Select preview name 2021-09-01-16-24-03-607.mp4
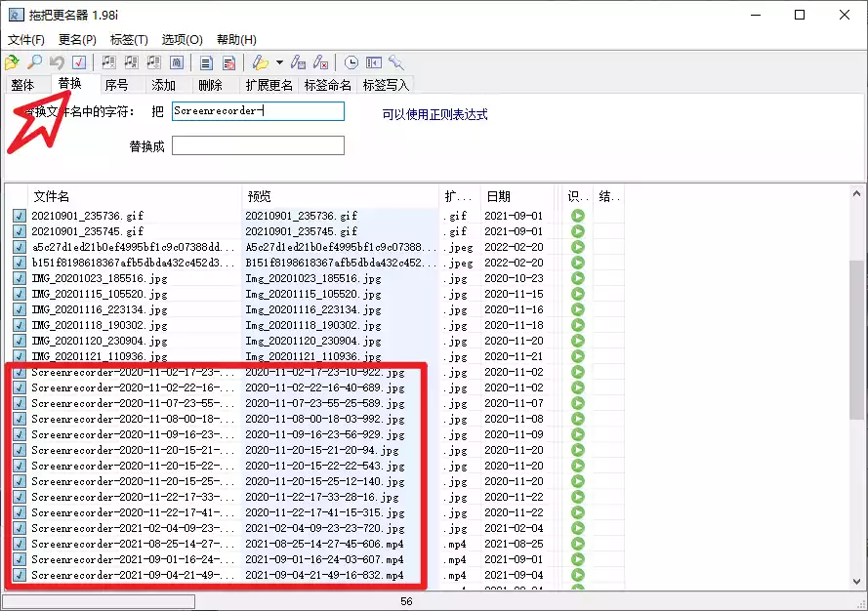The width and height of the screenshot is (868, 611). [x=324, y=559]
